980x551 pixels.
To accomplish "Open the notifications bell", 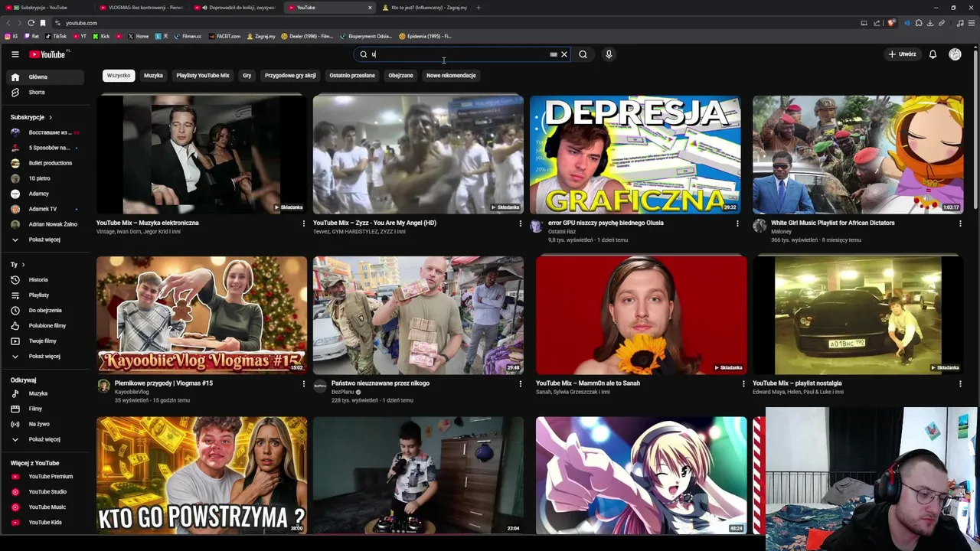I will pyautogui.click(x=933, y=54).
